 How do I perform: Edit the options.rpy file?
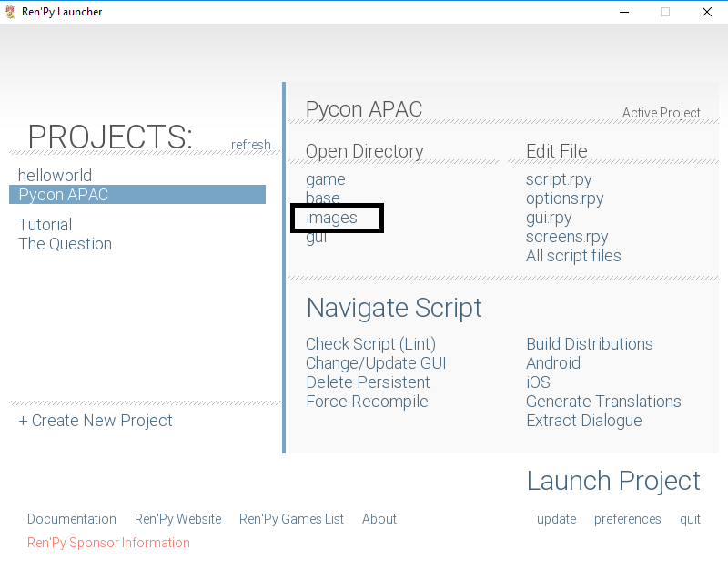(x=564, y=198)
